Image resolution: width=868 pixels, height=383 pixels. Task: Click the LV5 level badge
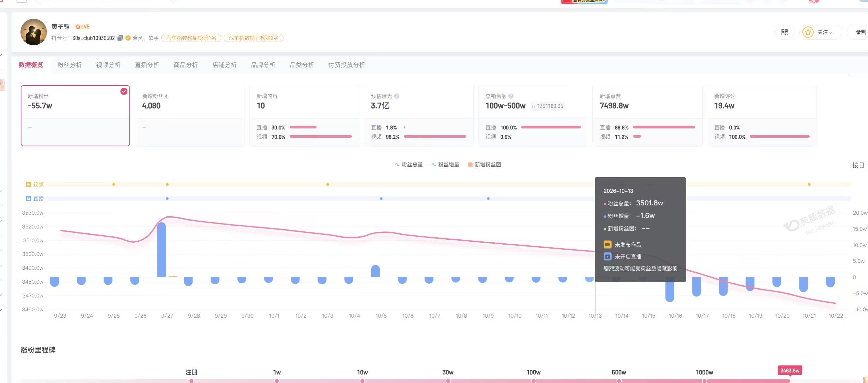(82, 27)
